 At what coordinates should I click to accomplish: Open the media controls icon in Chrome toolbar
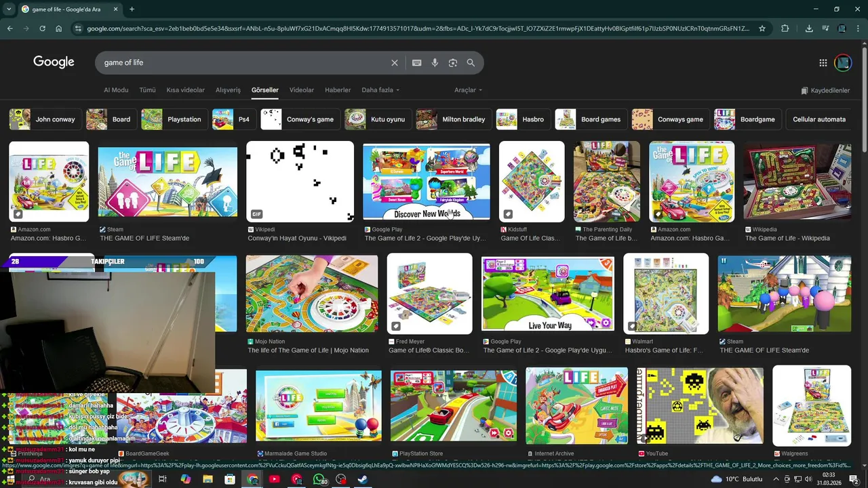pos(825,28)
